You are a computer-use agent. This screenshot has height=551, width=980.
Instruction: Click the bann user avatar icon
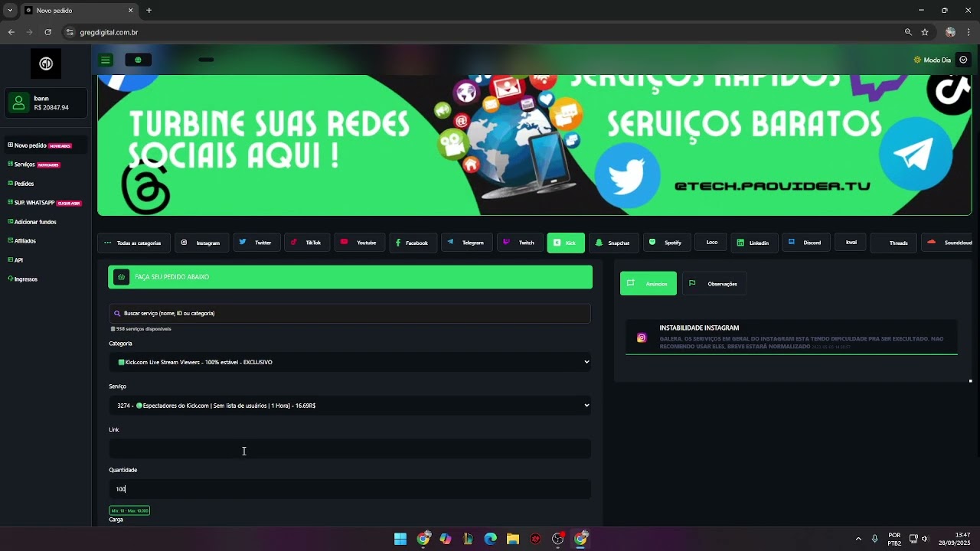point(18,103)
